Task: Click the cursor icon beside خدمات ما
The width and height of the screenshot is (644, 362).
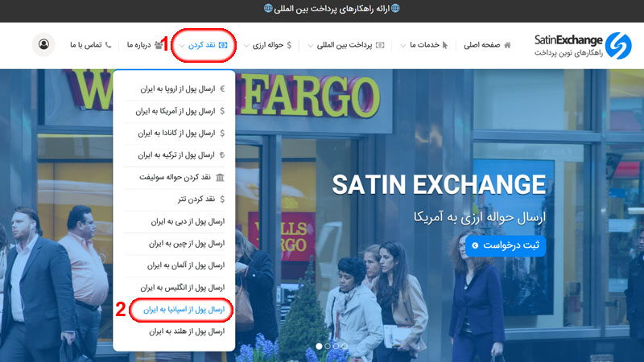Action: pos(445,45)
